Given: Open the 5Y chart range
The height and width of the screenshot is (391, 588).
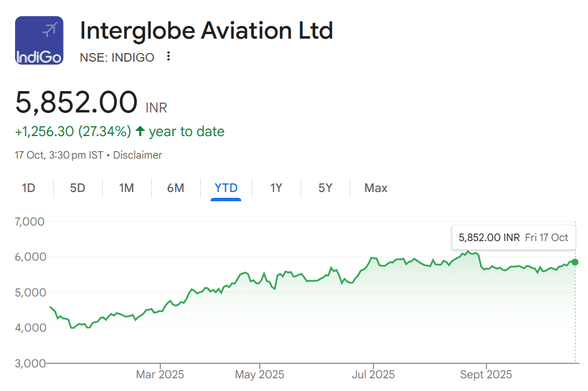Looking at the screenshot, I should point(325,188).
